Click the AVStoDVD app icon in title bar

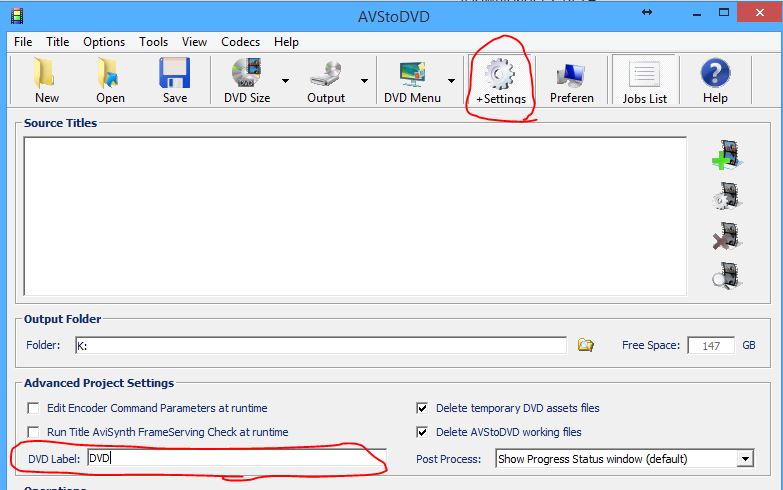click(x=17, y=16)
